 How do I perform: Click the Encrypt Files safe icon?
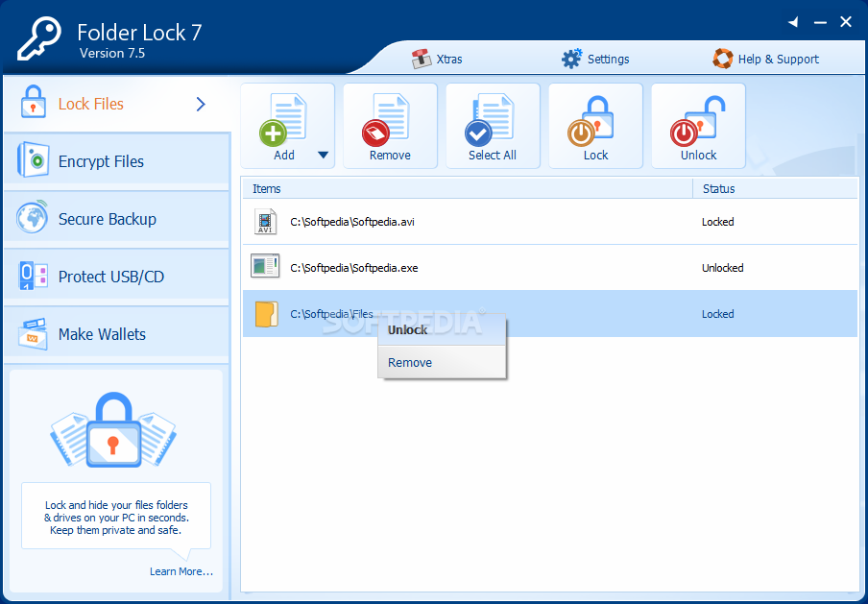tap(34, 160)
